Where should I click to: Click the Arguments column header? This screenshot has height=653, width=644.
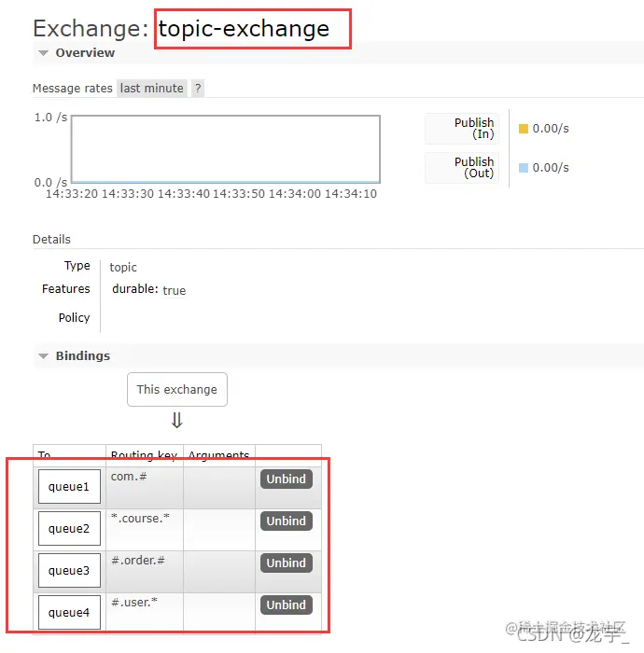click(x=218, y=455)
